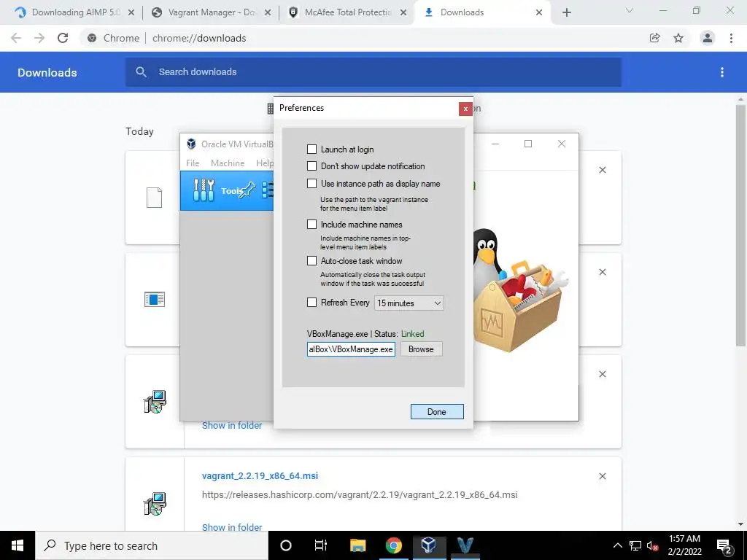Show hidden system tray icons
The height and width of the screenshot is (560, 747).
pos(617,545)
